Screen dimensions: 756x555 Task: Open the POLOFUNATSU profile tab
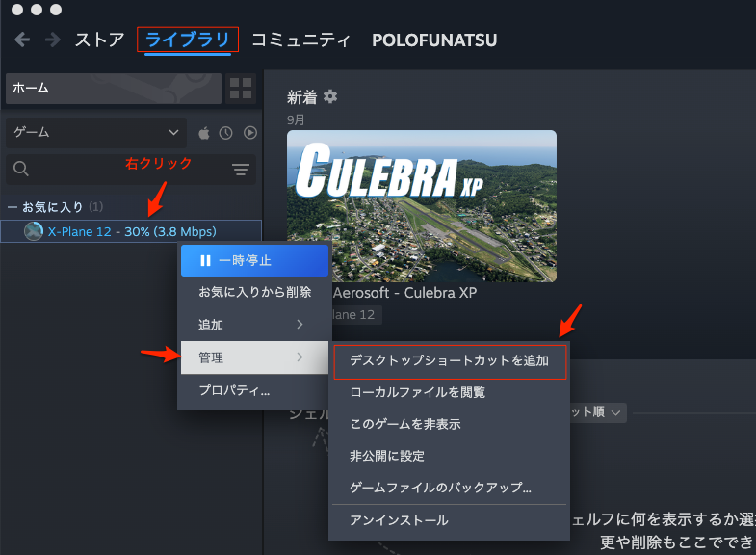click(x=434, y=40)
